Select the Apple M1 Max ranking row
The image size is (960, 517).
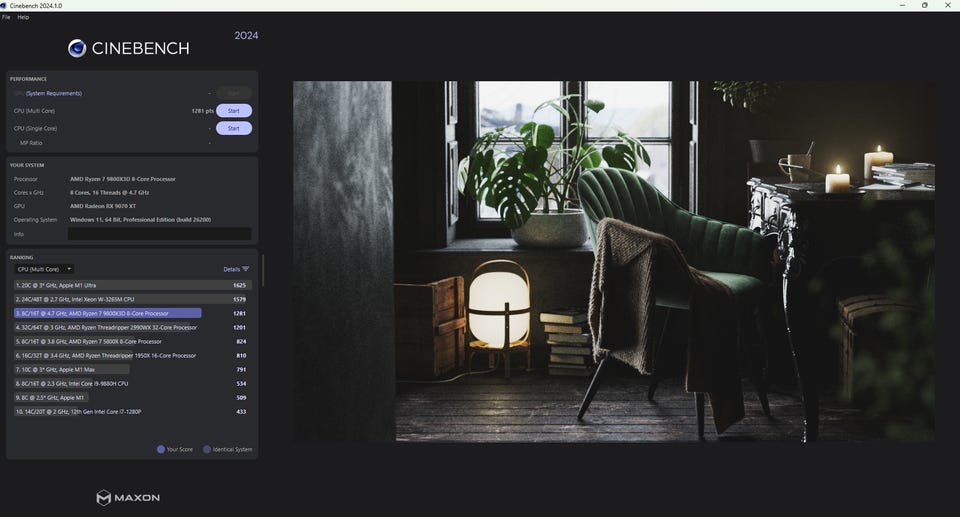point(132,369)
